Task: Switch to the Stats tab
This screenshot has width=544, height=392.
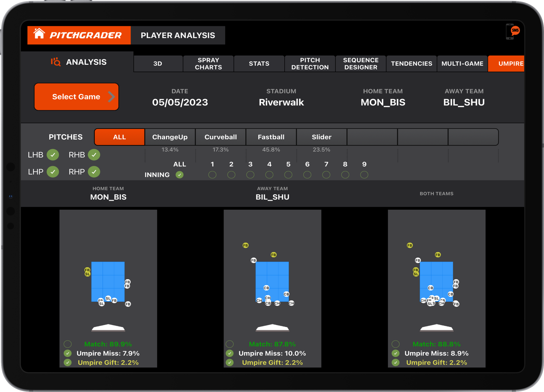Action: click(x=259, y=63)
